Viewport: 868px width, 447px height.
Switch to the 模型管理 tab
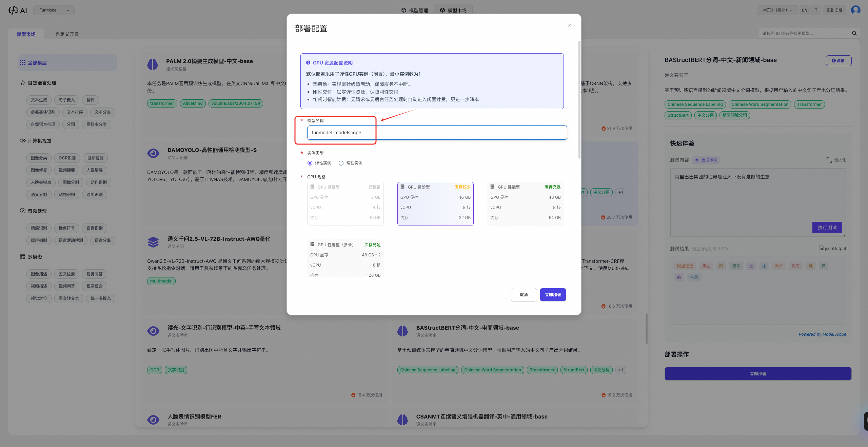[x=415, y=11]
